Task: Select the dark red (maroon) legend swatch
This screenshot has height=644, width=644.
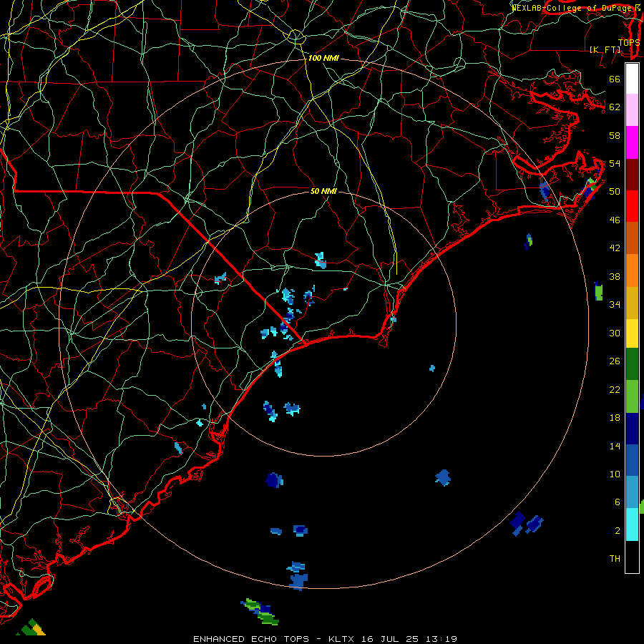Action: point(632,174)
